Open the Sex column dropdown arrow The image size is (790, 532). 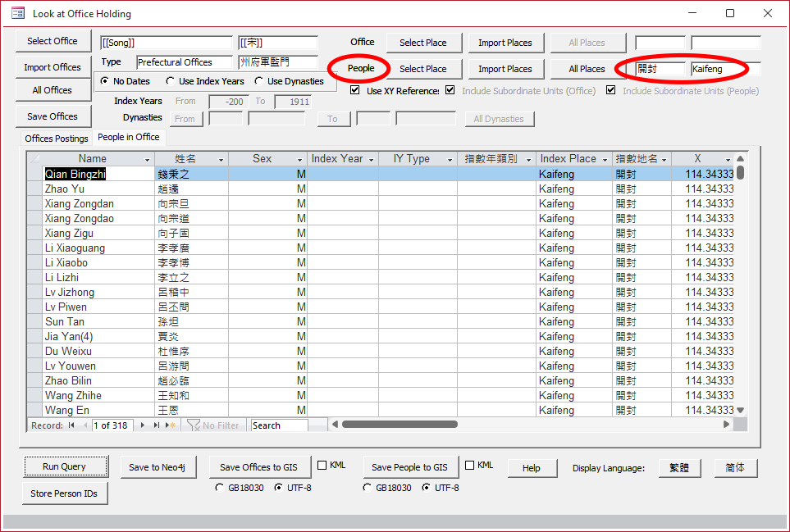coord(300,159)
